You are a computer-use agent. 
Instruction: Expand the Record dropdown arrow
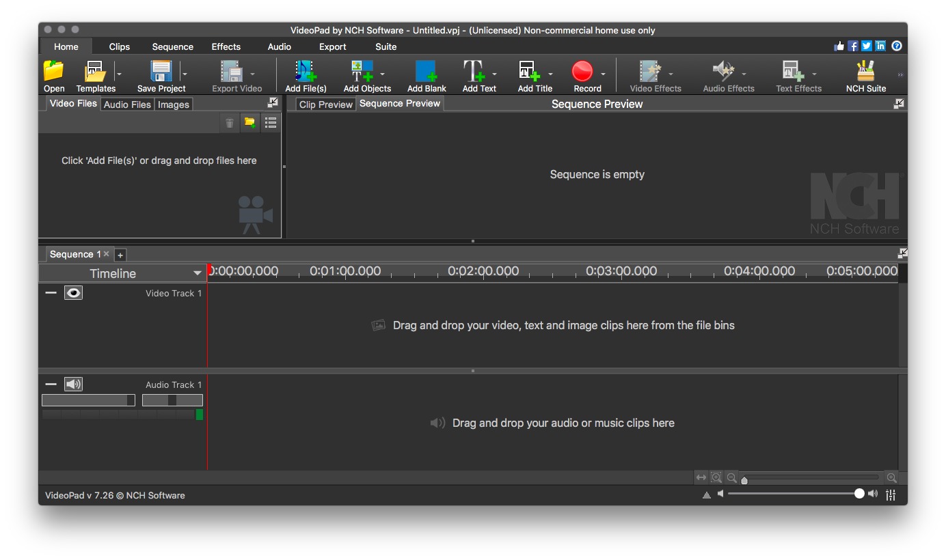(603, 74)
